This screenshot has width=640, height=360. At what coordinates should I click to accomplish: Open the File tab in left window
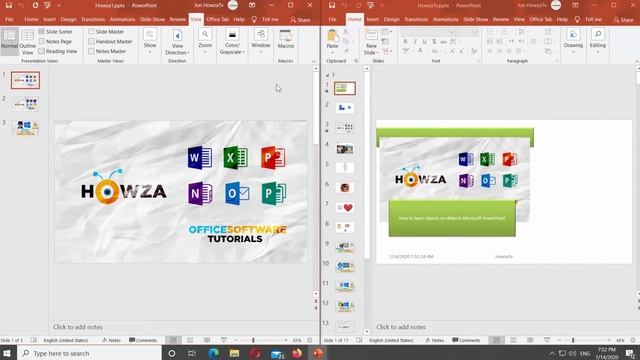(x=9, y=19)
